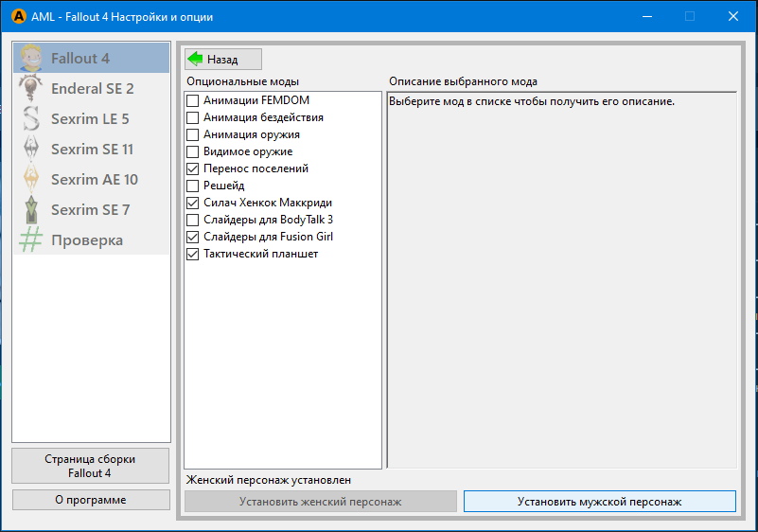Click the green back arrow icon
The width and height of the screenshot is (758, 532).
coord(196,60)
